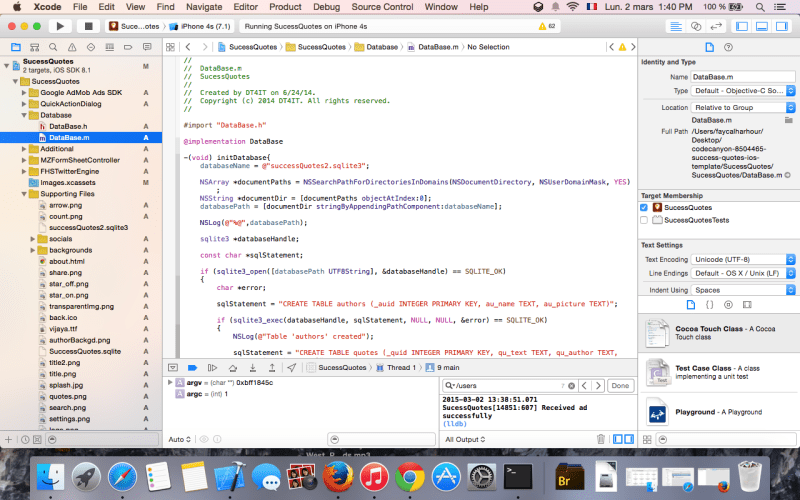Show the File inspector
The width and height of the screenshot is (800, 500).
709,47
